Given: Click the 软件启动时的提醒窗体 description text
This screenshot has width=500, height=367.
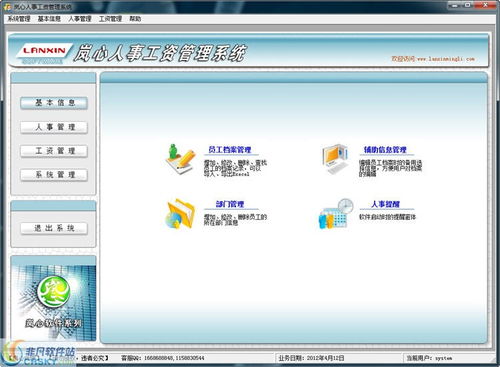Looking at the screenshot, I should 387,217.
